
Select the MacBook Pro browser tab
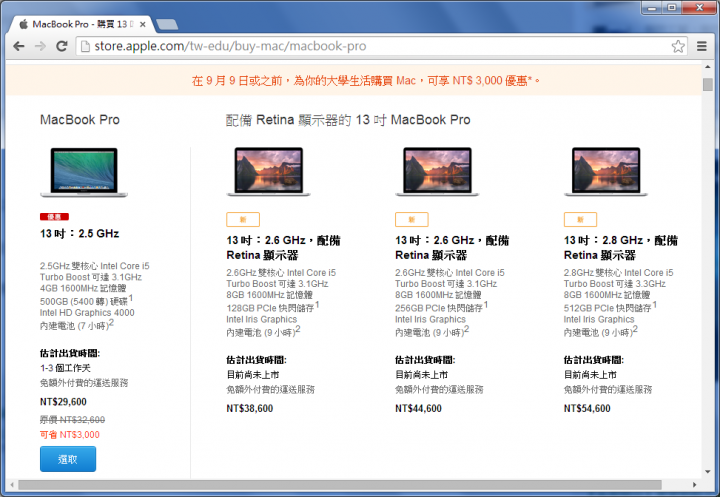click(82, 24)
